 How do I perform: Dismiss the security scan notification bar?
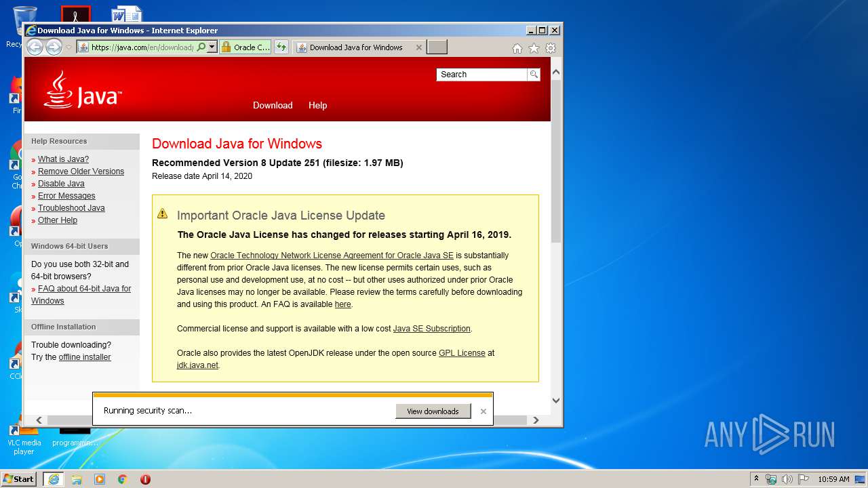484,411
